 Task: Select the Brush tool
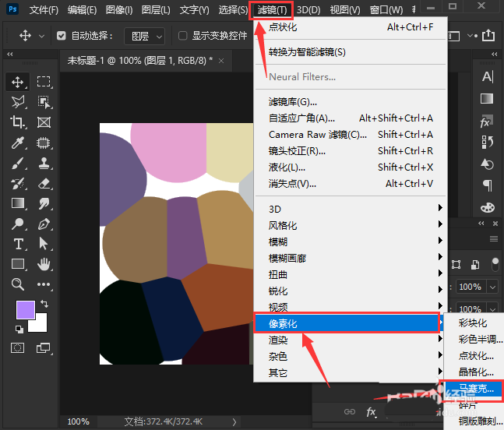pos(18,163)
